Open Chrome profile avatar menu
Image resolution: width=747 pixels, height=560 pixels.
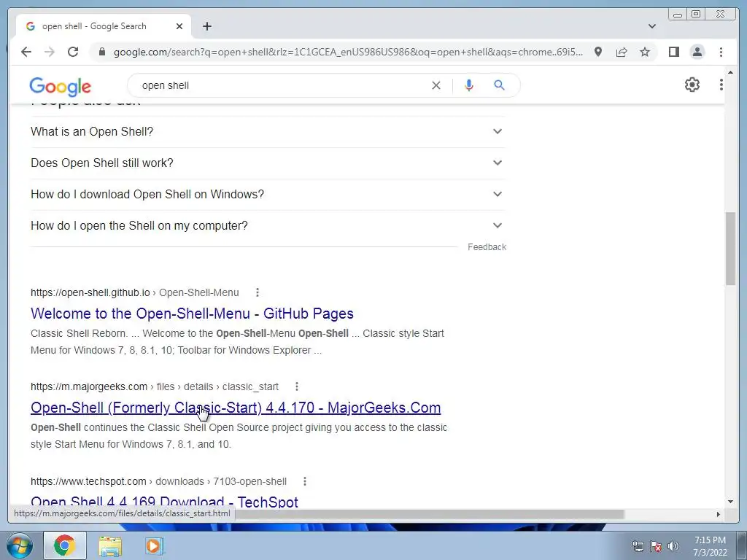pos(697,52)
